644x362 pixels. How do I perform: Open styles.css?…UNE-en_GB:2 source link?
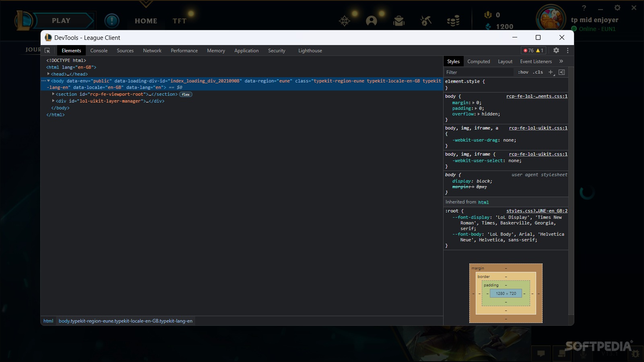click(x=537, y=211)
